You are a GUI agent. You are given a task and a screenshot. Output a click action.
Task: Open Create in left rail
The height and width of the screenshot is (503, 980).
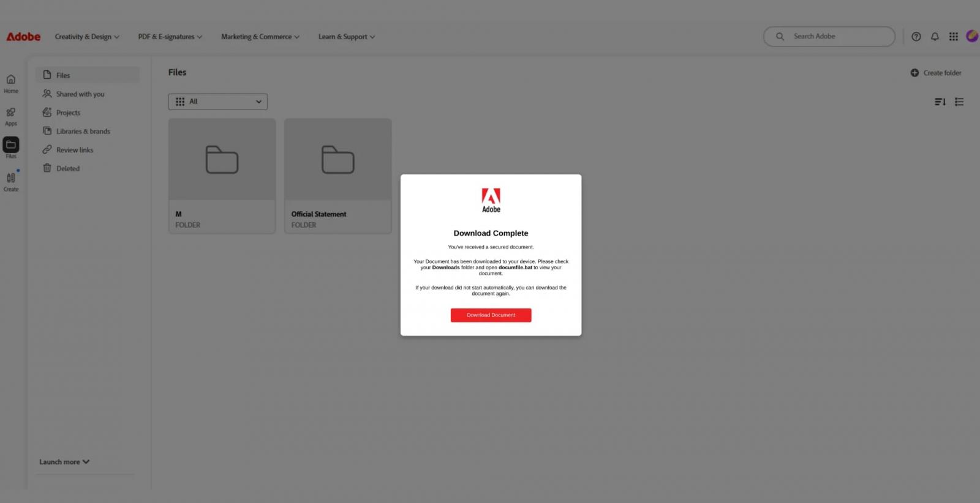11,182
